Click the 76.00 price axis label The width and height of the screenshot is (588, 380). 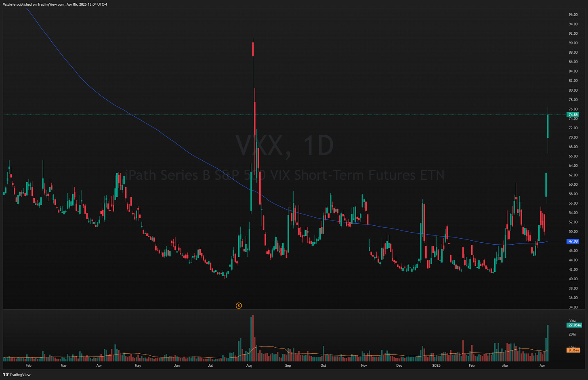[573, 109]
